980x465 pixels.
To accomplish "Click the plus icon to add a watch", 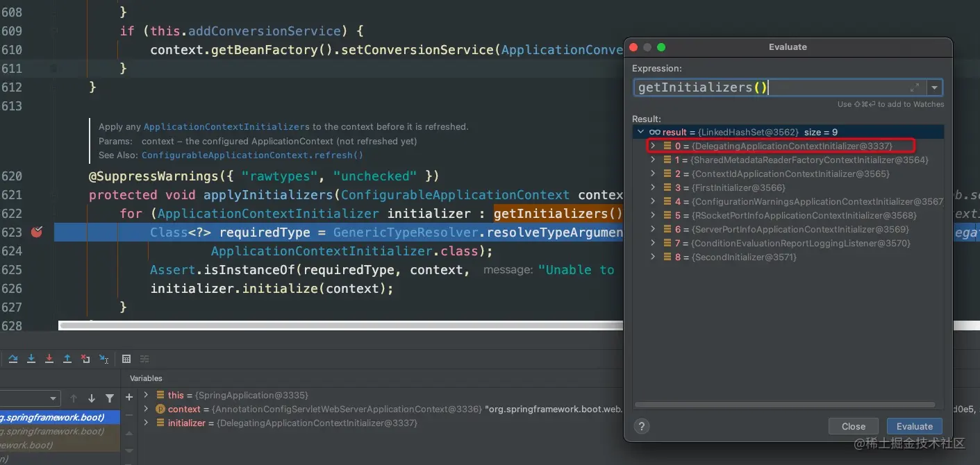I will pos(129,397).
